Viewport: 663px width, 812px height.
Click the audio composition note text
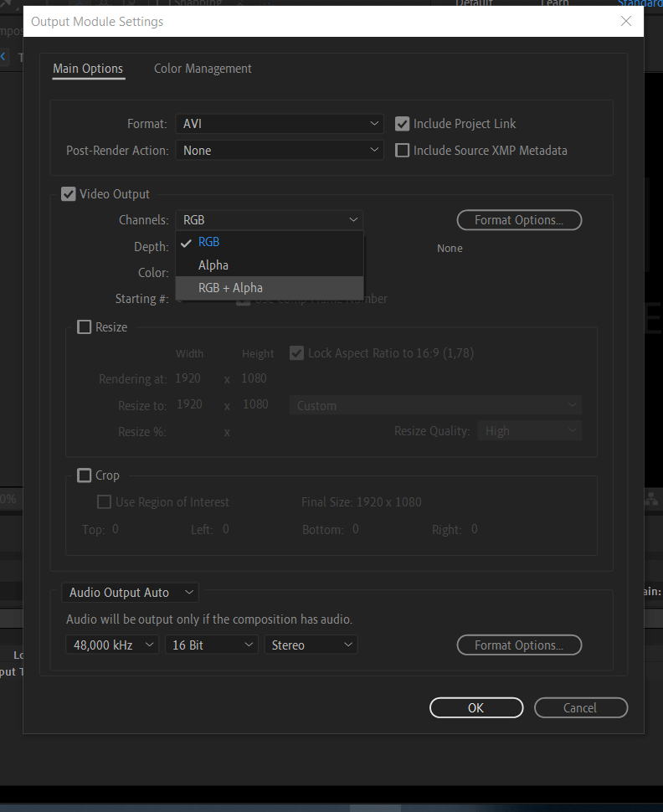coord(209,619)
